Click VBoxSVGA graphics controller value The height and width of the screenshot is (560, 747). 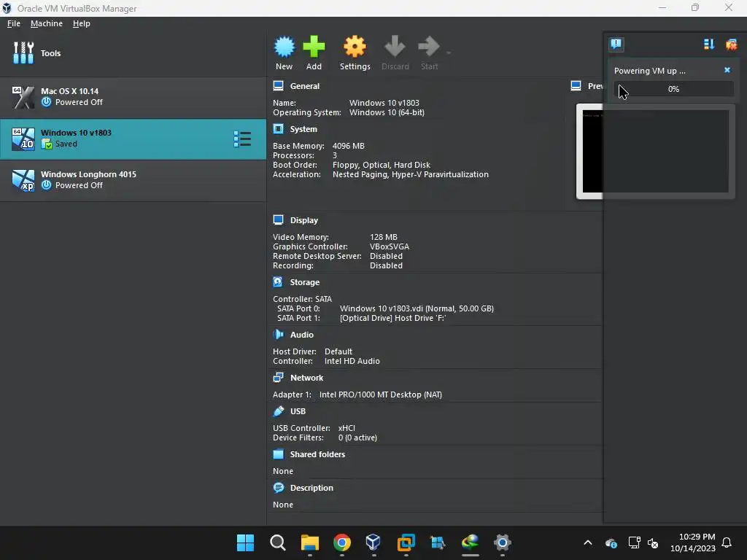(390, 246)
